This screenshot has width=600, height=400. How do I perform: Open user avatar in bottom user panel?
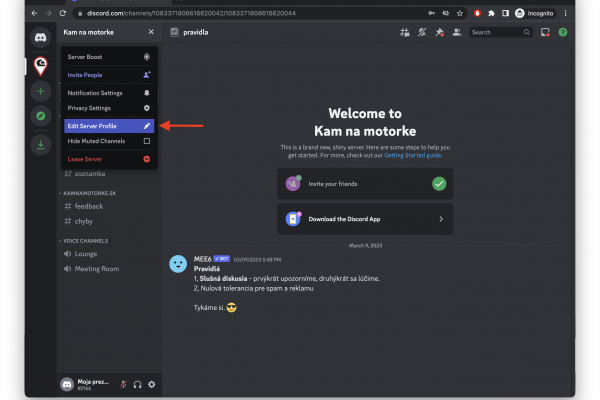pyautogui.click(x=67, y=384)
